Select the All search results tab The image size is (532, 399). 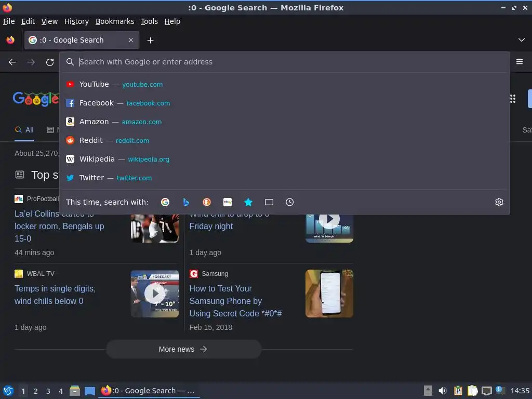[24, 130]
